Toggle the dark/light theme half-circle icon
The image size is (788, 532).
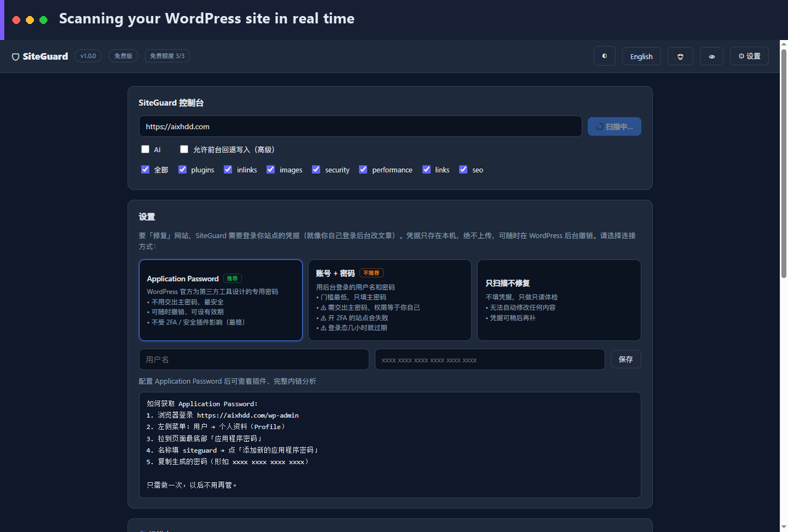pyautogui.click(x=605, y=56)
